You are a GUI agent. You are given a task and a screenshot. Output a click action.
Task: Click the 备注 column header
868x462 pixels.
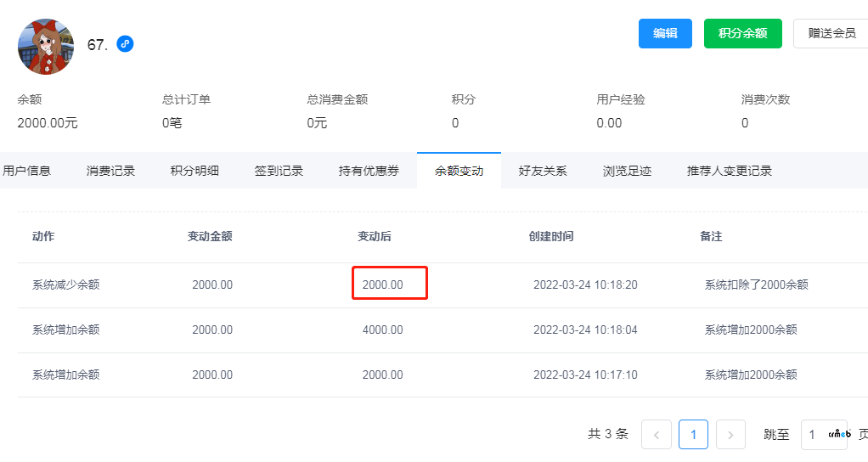[711, 236]
